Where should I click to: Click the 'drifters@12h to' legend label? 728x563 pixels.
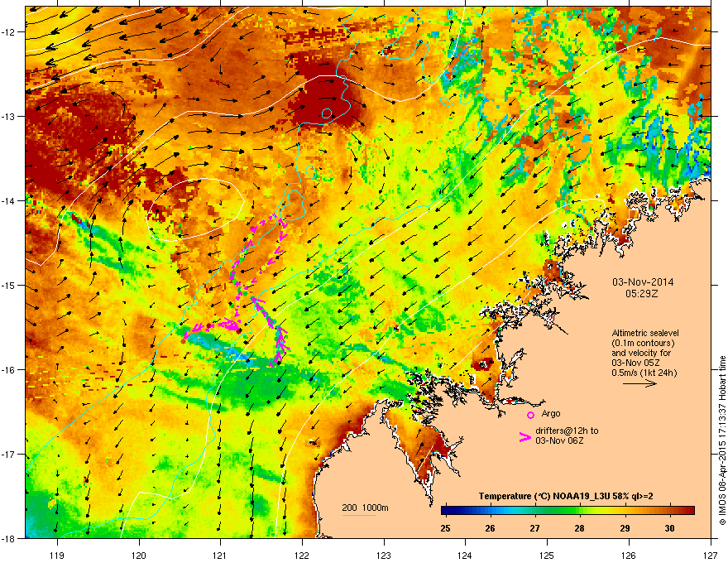pos(567,431)
